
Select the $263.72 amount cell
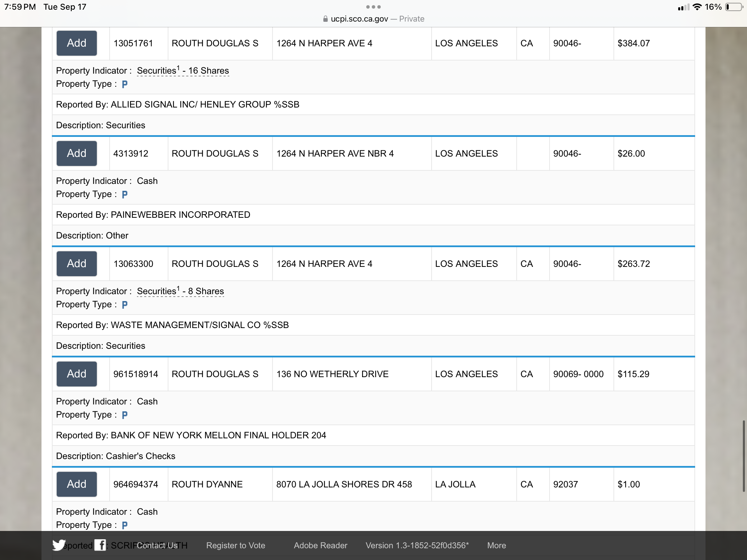[x=654, y=264]
